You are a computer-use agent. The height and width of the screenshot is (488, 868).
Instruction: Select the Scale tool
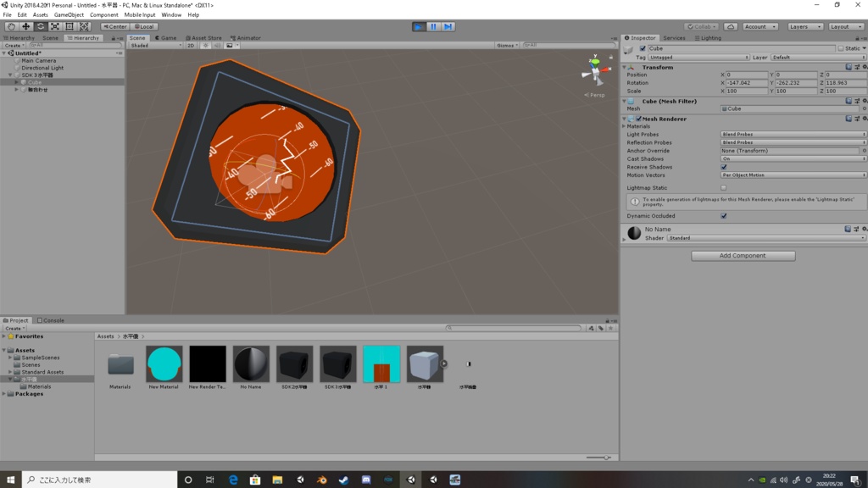click(55, 26)
